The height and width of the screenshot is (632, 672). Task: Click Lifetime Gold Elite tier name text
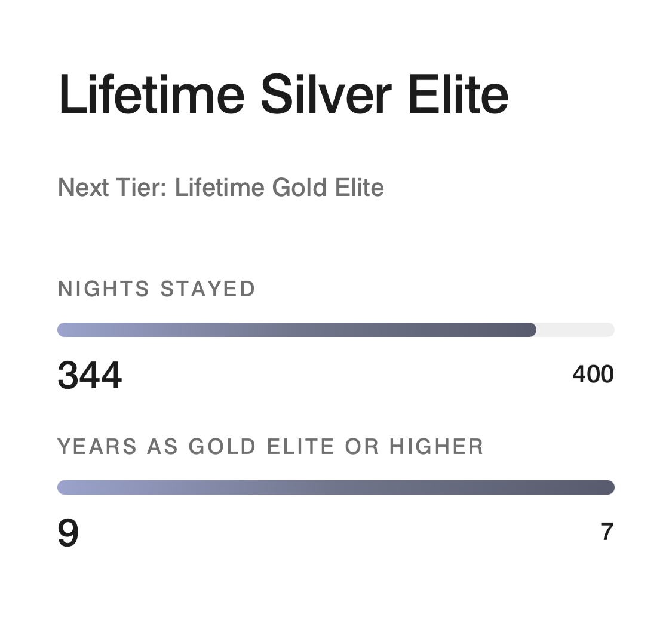pos(278,187)
